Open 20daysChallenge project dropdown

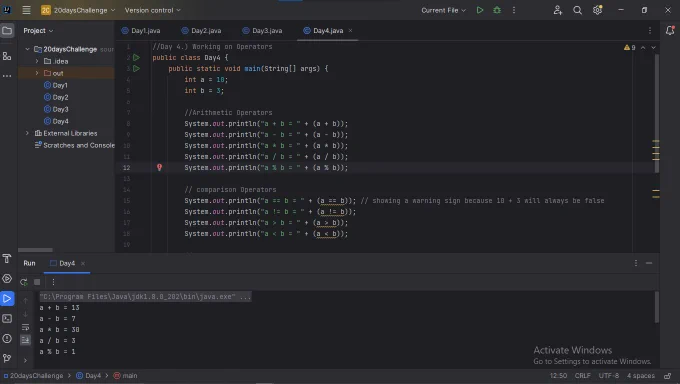pyautogui.click(x=78, y=10)
